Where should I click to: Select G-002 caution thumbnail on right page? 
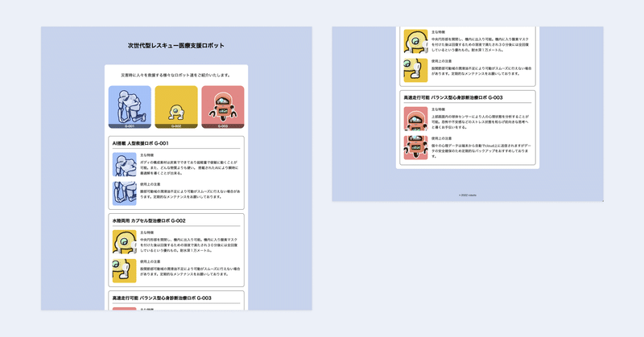point(415,70)
